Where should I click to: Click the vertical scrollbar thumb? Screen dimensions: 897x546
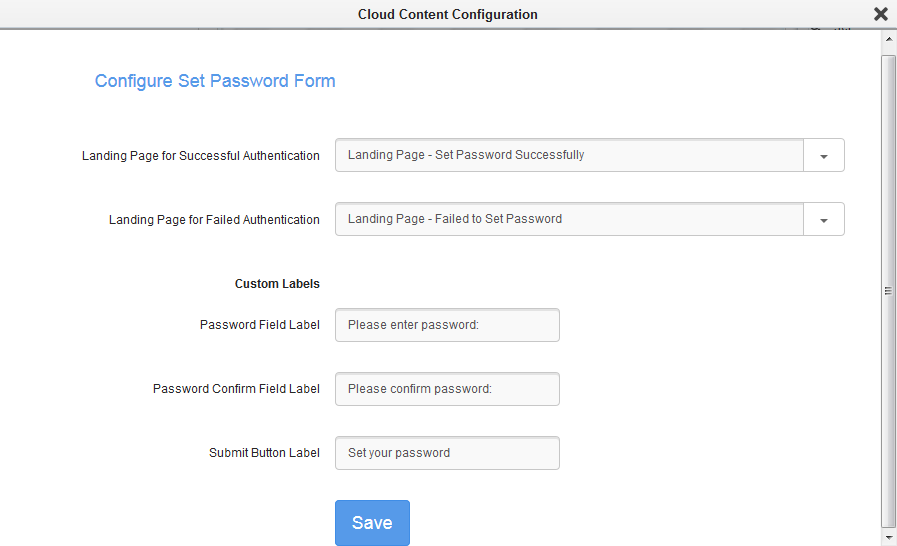pos(888,290)
